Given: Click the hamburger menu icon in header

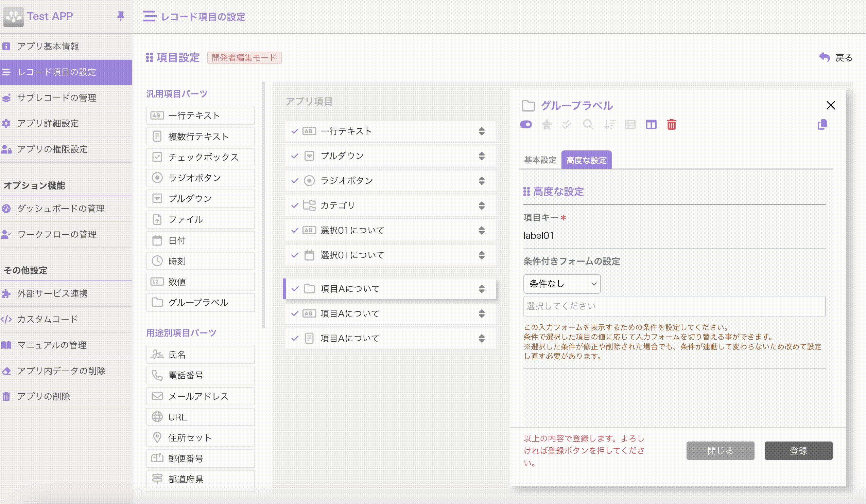Looking at the screenshot, I should 149,16.
